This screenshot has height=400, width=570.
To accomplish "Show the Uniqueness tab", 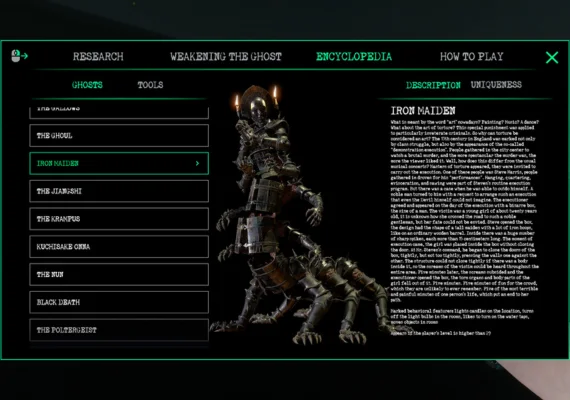I will click(496, 85).
